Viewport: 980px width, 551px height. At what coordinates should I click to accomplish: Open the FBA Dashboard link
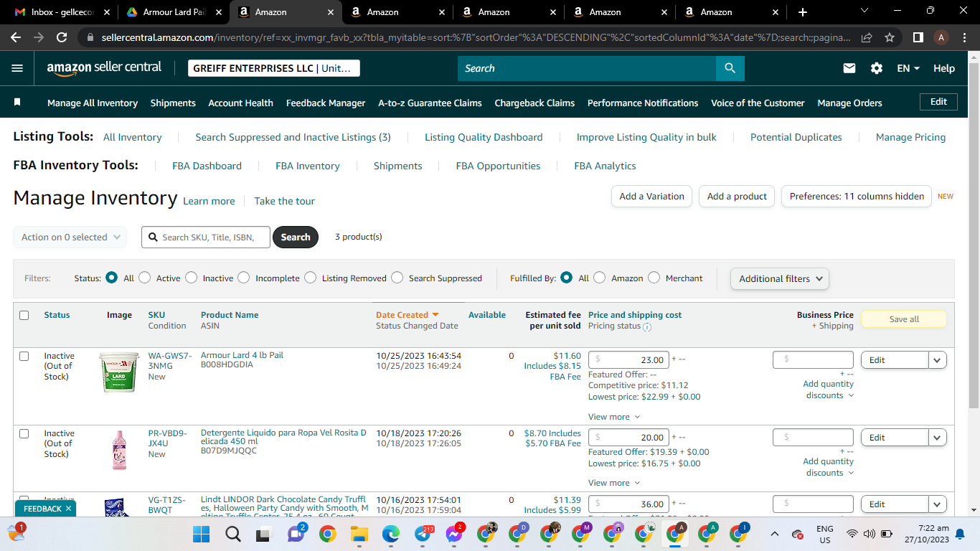(x=207, y=166)
